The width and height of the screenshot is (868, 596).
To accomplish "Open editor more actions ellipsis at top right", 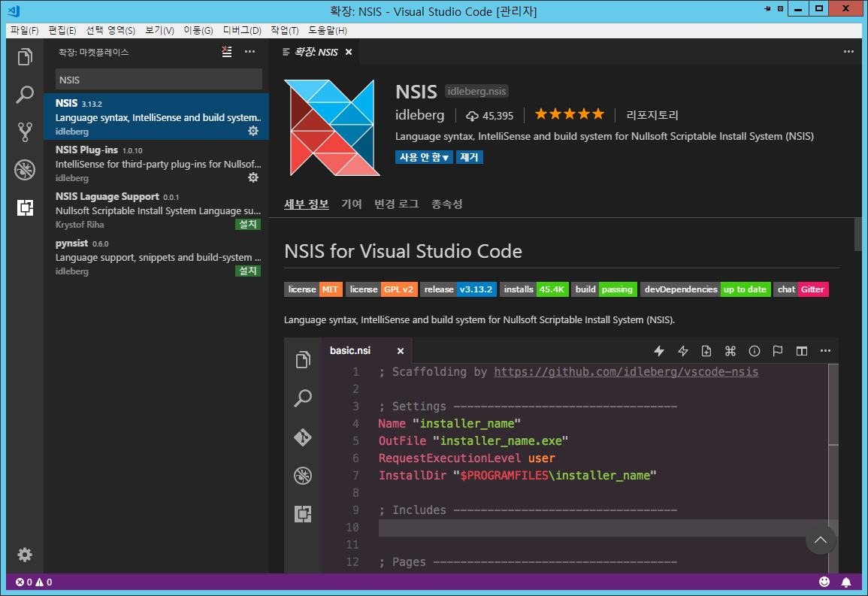I will (848, 51).
